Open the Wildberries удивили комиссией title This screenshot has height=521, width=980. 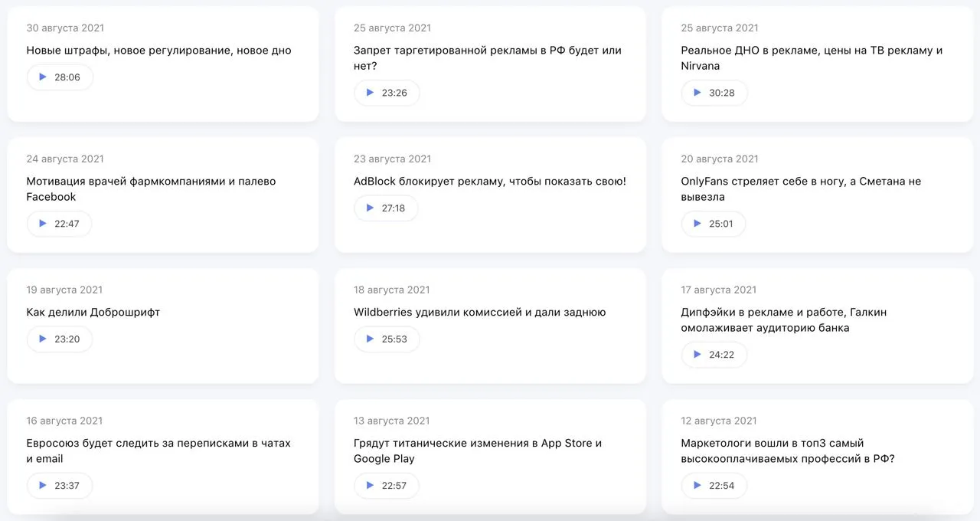click(x=479, y=313)
